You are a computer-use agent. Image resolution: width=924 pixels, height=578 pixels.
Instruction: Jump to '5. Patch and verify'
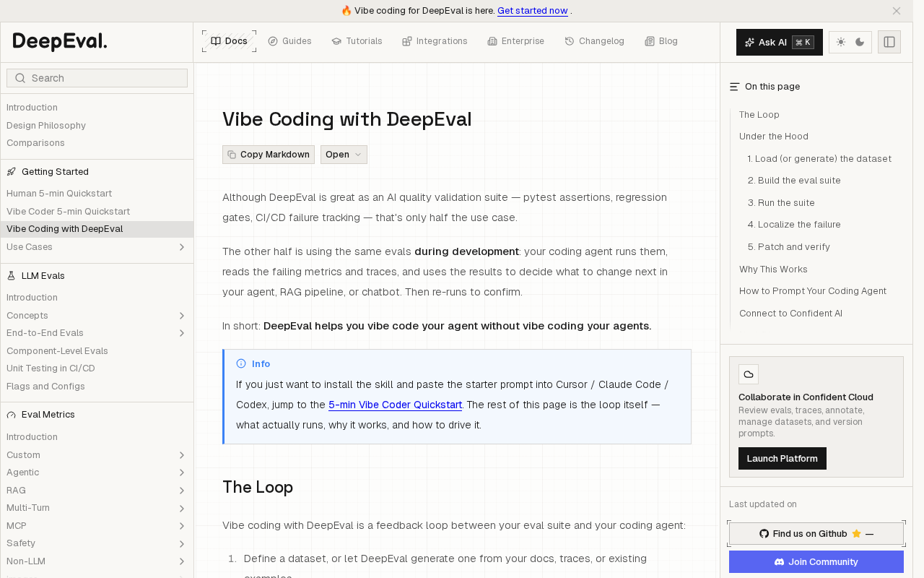(789, 247)
